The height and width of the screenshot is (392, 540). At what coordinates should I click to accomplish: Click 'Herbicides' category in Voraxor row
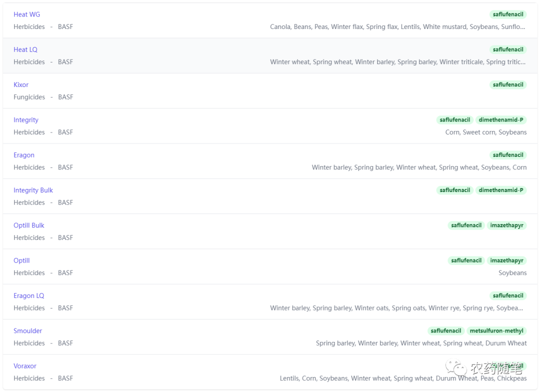point(29,378)
